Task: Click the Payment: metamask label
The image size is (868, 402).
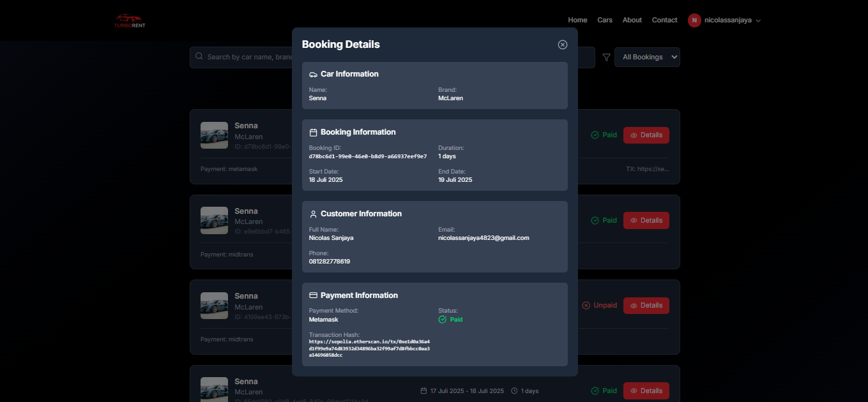Action: [x=229, y=169]
